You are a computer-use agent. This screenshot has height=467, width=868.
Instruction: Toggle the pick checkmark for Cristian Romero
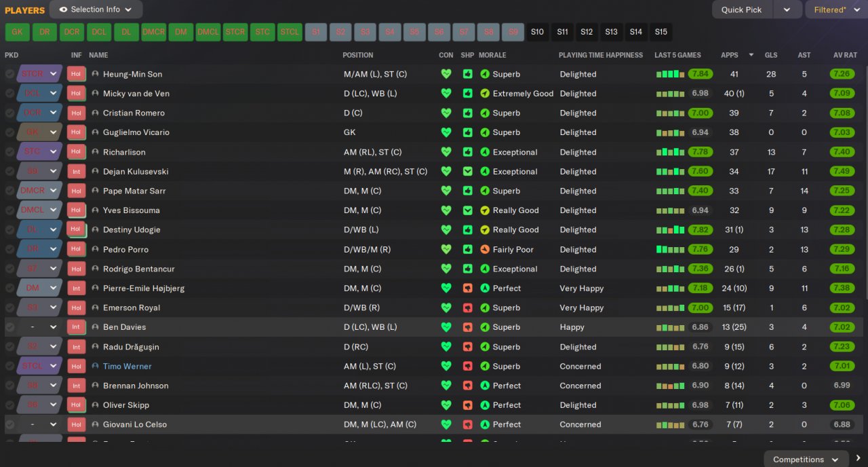click(x=9, y=113)
